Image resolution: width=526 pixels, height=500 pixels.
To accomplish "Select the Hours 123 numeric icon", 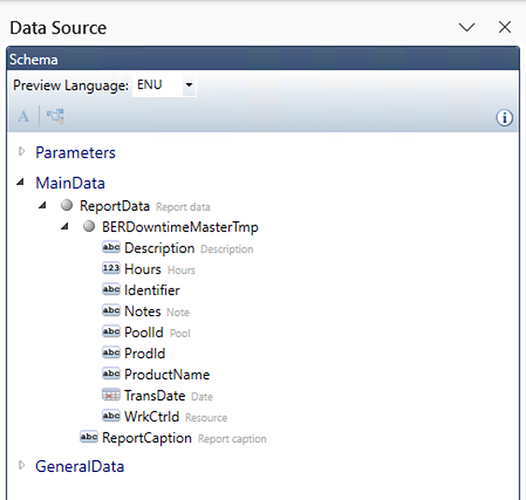I will [x=111, y=268].
